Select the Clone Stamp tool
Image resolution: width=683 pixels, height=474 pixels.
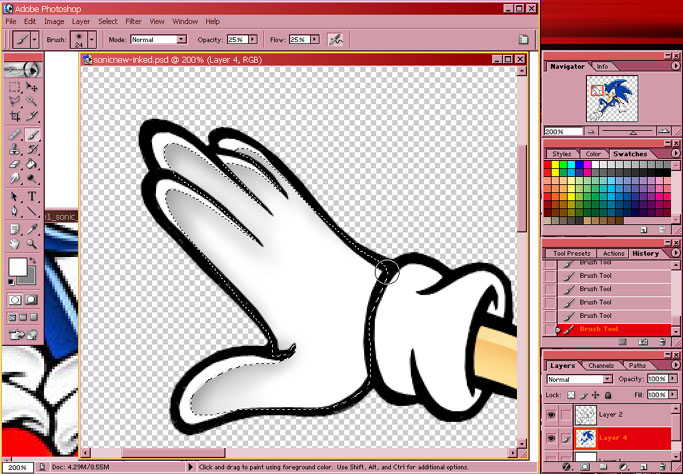click(15, 149)
